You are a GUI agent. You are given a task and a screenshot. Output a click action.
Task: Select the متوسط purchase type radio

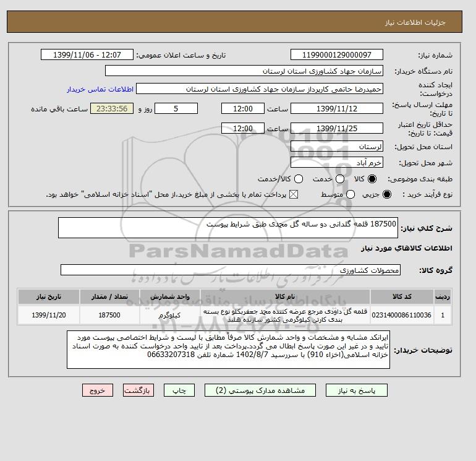[x=351, y=194]
